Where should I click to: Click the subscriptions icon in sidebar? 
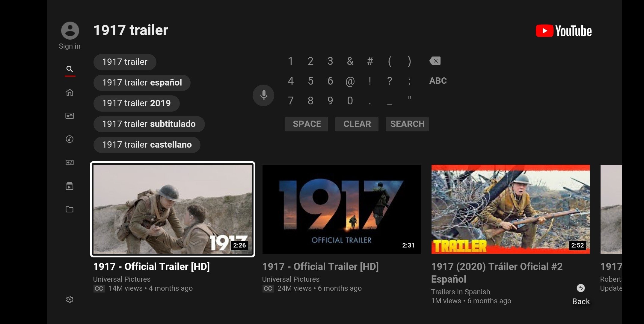point(70,115)
